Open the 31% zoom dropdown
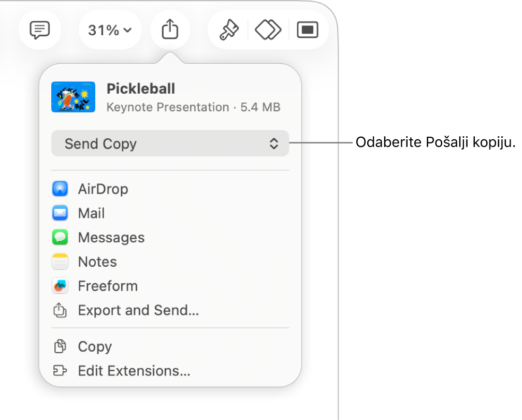This screenshot has height=420, width=522. point(110,30)
